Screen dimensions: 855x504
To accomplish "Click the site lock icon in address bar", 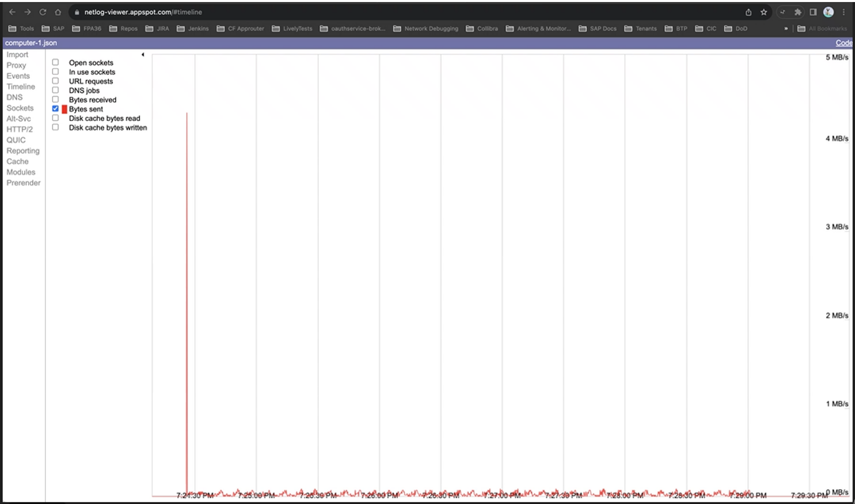I will pyautogui.click(x=77, y=12).
